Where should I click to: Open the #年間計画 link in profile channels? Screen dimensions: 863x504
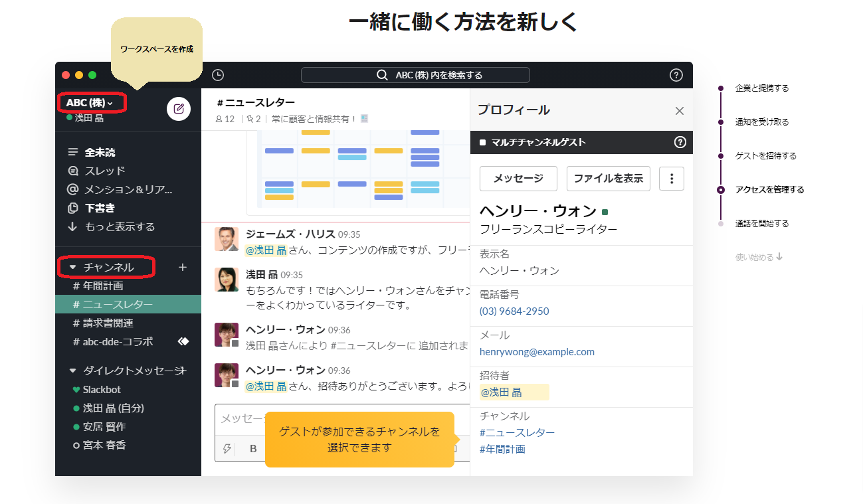[502, 449]
